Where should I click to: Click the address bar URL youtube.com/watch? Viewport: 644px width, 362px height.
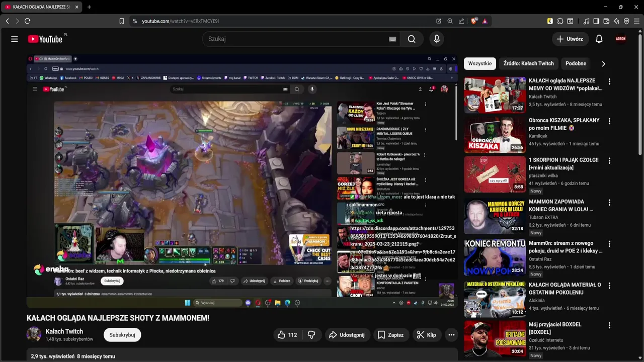(180, 21)
